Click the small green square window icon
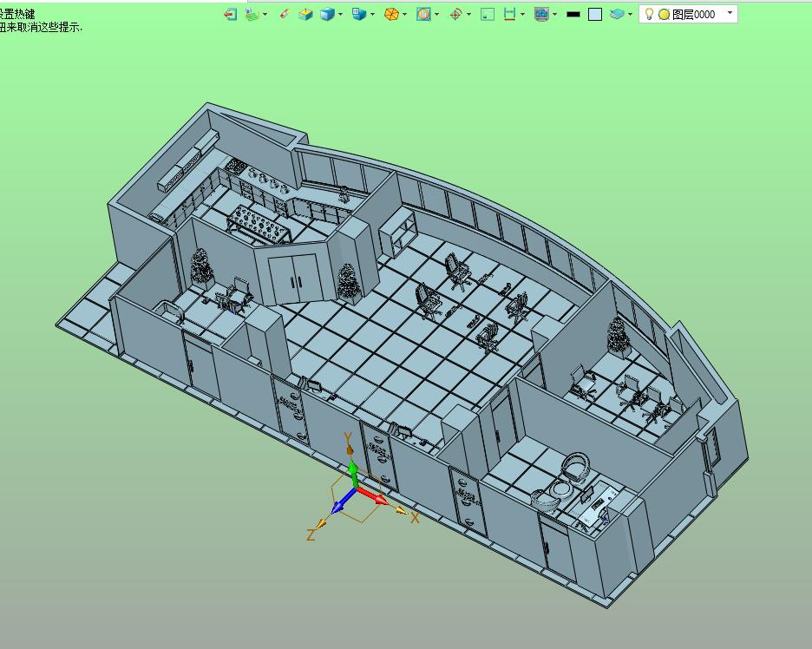Image resolution: width=812 pixels, height=649 pixels. (488, 15)
